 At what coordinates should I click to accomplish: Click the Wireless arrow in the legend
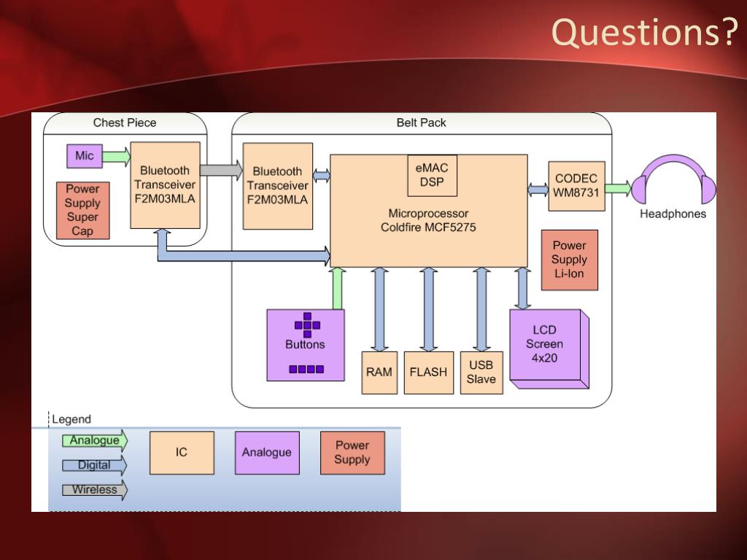[x=95, y=490]
